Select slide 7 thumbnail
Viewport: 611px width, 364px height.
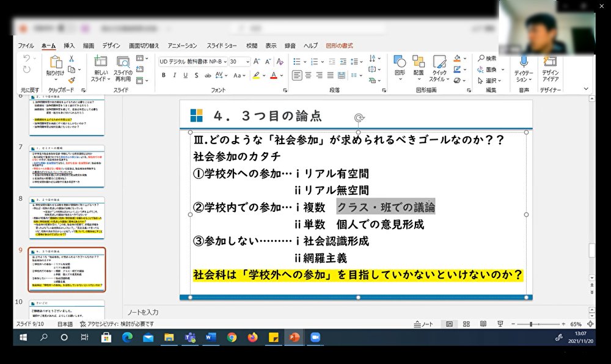point(67,166)
